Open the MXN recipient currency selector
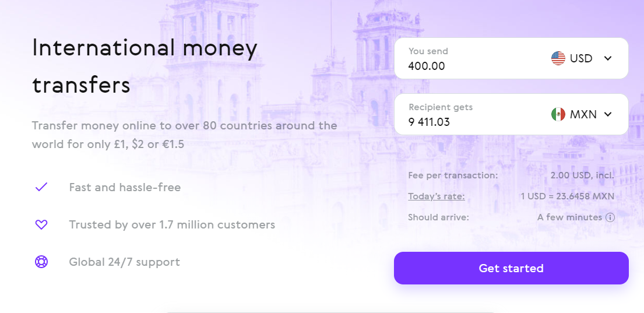The image size is (644, 313). tap(582, 114)
